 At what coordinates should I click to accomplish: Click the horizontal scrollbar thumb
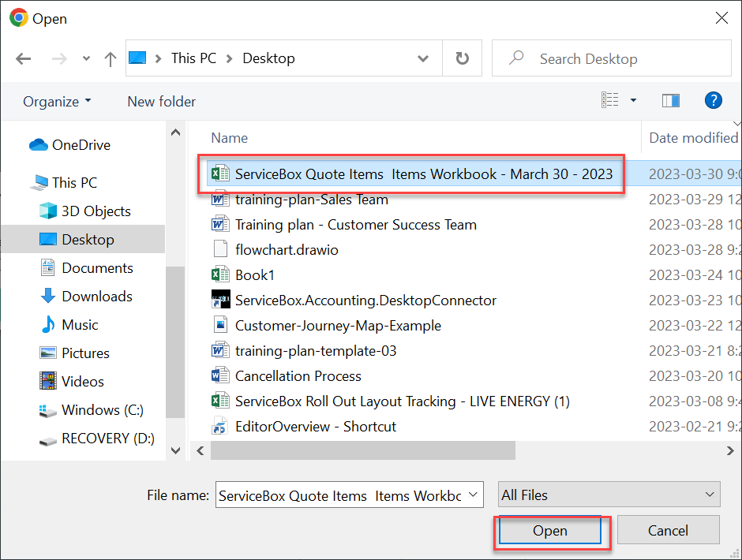(363, 450)
